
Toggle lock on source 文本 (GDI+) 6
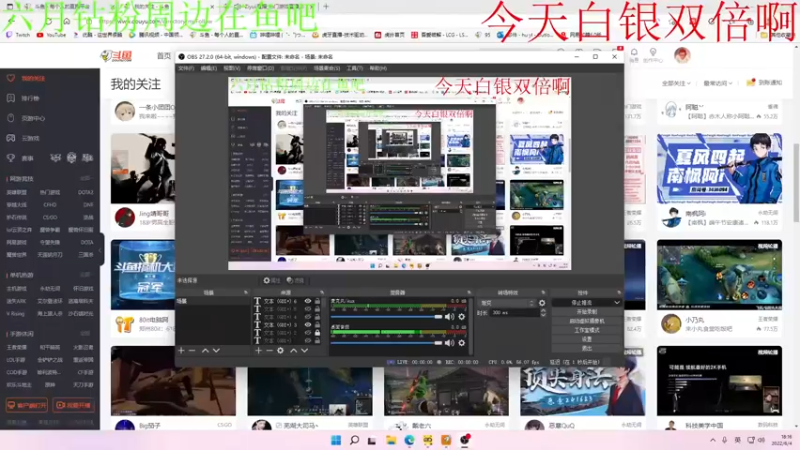[x=317, y=302]
